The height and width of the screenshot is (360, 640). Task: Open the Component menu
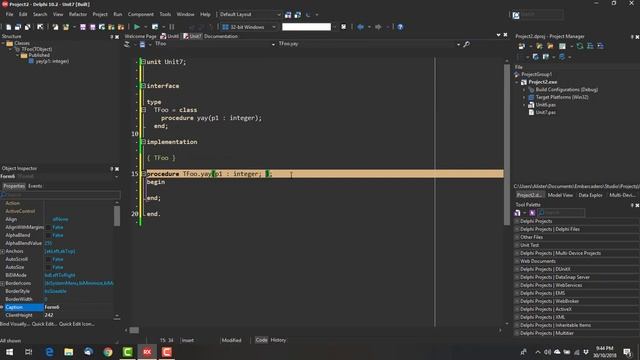click(x=140, y=14)
